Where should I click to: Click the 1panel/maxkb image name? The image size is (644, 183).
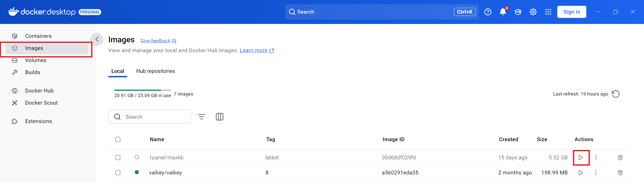(166, 158)
